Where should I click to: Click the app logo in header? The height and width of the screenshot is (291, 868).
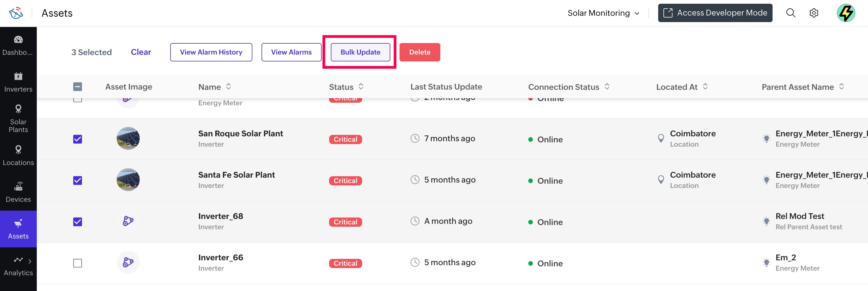(16, 13)
